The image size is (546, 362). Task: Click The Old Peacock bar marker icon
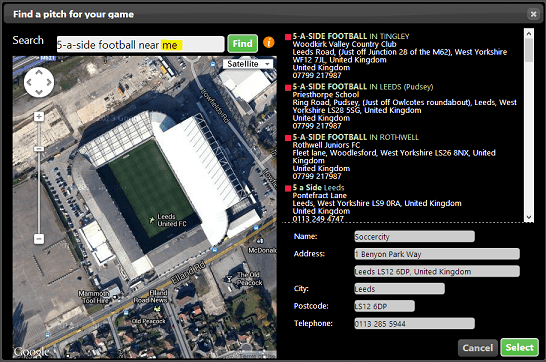229,278
